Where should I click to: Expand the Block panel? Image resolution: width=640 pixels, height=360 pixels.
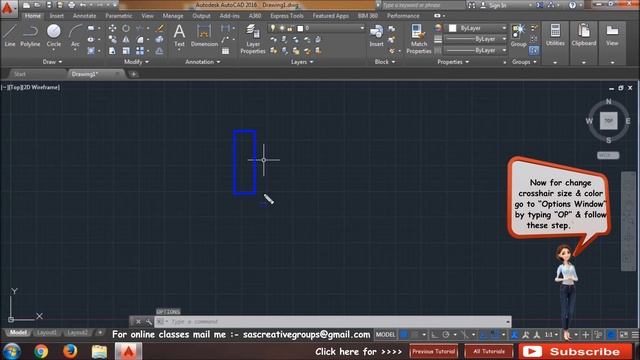[x=385, y=62]
